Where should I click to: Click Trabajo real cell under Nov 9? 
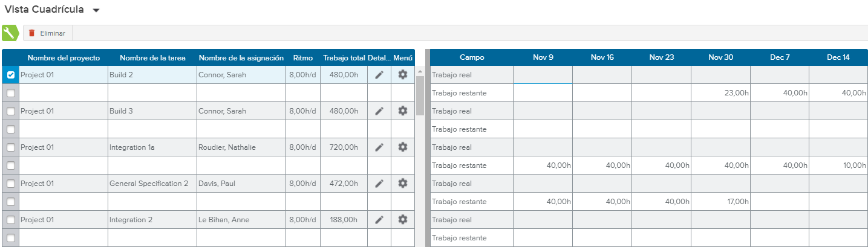[543, 75]
